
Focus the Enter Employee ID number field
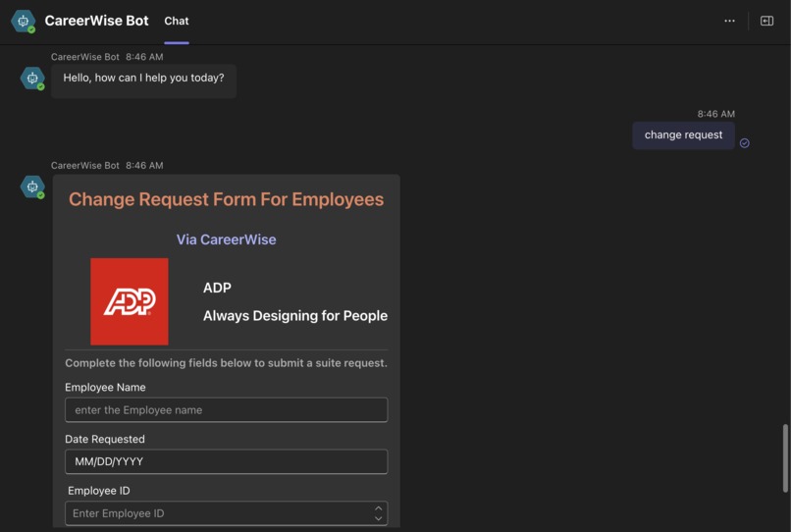click(x=226, y=513)
